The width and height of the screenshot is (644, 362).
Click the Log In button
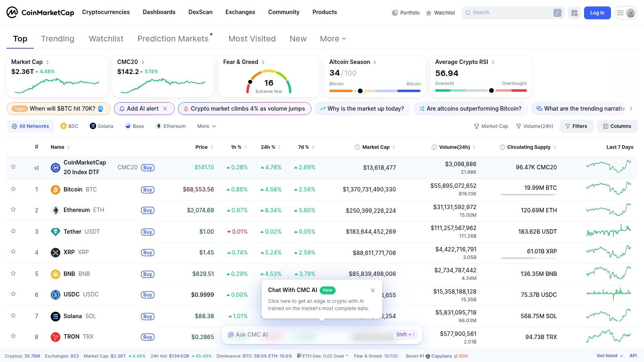click(597, 12)
